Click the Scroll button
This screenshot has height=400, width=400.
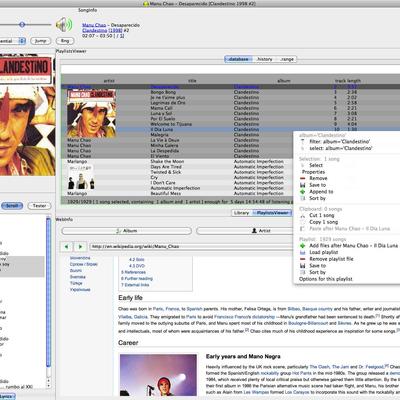click(12, 206)
